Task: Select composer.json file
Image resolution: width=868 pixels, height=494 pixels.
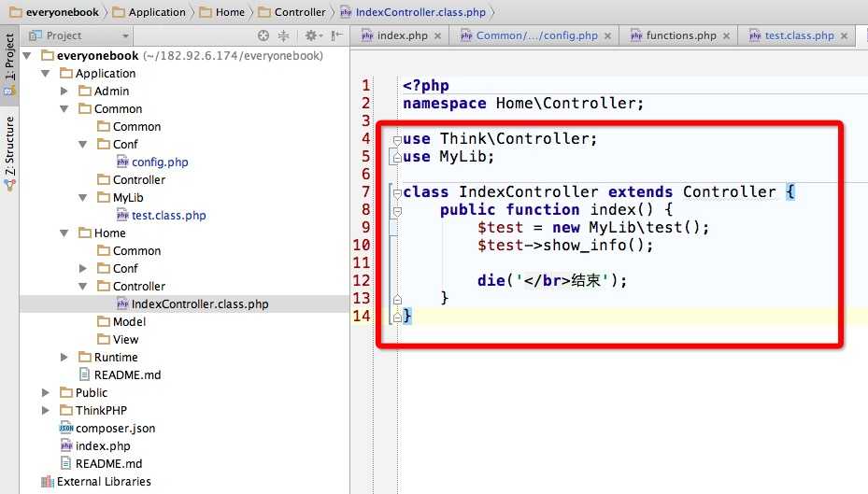Action: tap(115, 429)
